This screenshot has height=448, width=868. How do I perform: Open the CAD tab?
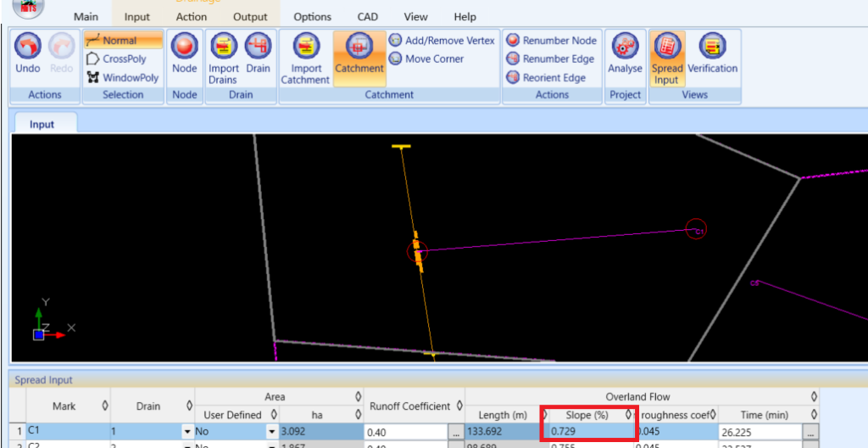pyautogui.click(x=368, y=17)
